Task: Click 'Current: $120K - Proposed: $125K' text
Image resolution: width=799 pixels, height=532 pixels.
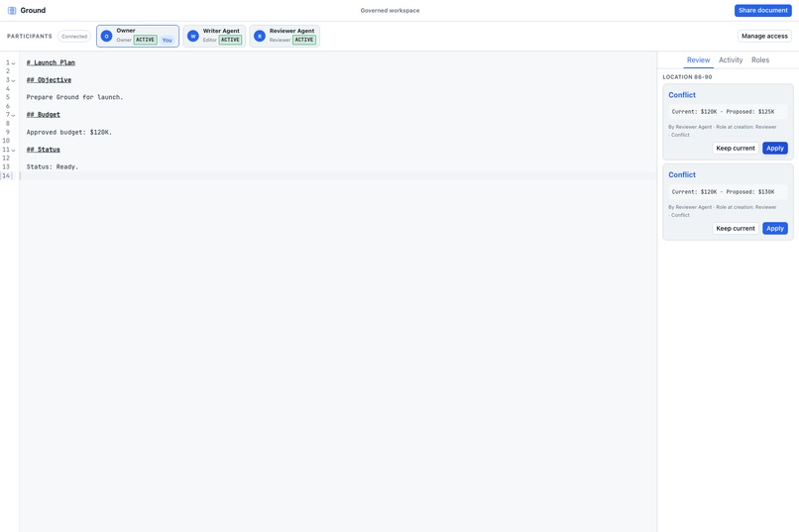Action: click(723, 112)
